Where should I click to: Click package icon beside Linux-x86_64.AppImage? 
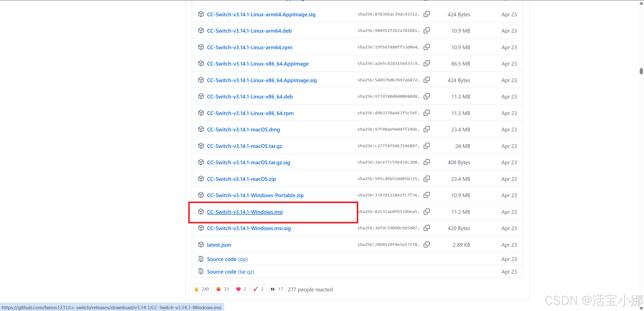coord(201,64)
